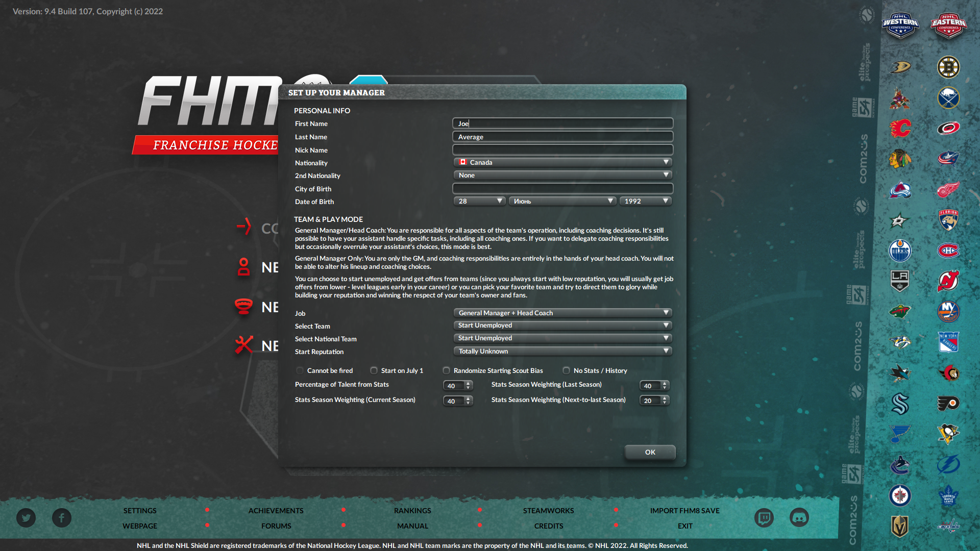Enable the Cannot be fired option

[300, 371]
